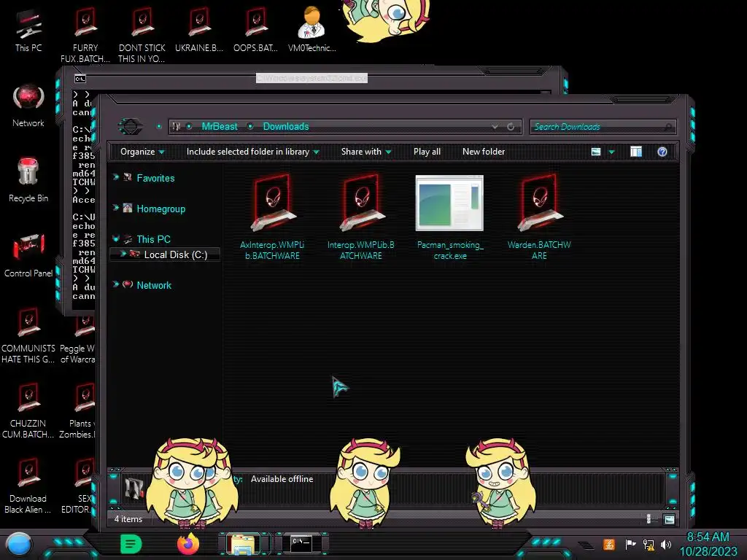The width and height of the screenshot is (747, 560).
Task: Open the Recycle Bin desktop icon
Action: pos(28,180)
